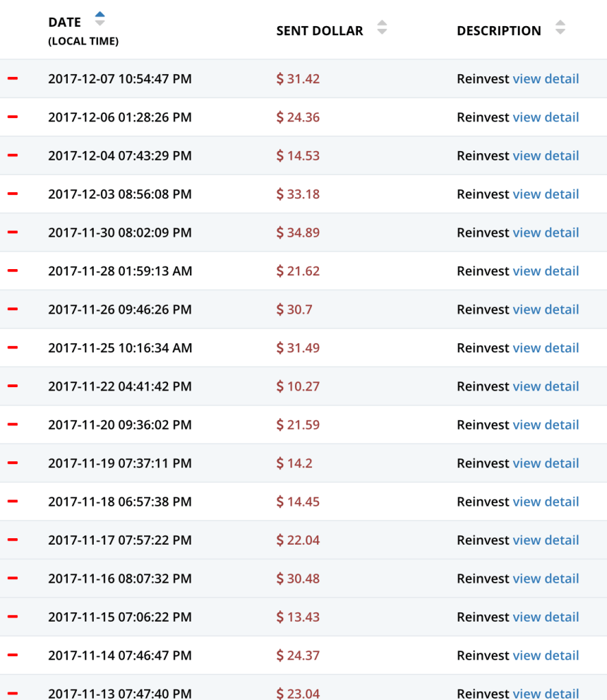Open view detail for 2017-11-18 reinvest
The image size is (607, 700).
click(546, 502)
